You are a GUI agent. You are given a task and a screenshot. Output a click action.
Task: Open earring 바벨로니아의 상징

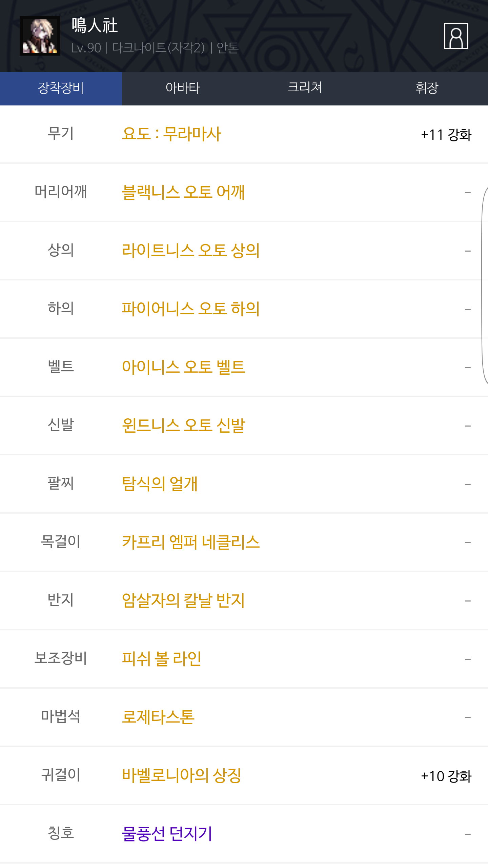coord(182,775)
